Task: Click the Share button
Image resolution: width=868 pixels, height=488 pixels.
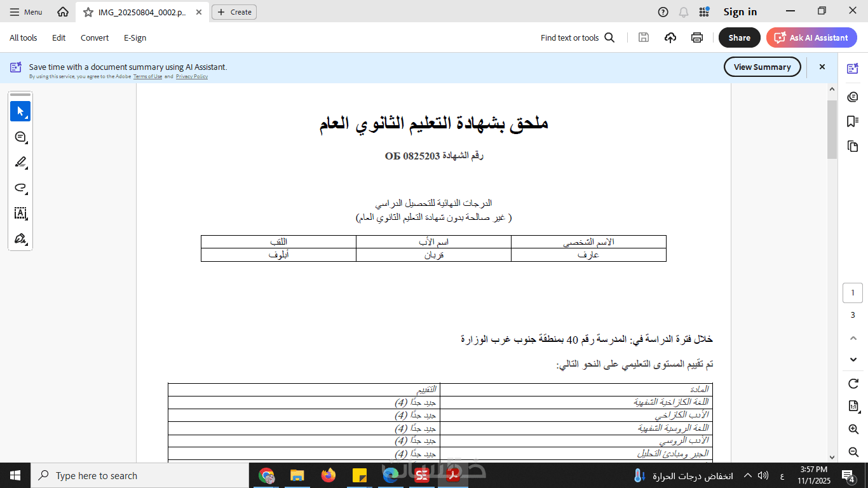Action: [x=740, y=37]
